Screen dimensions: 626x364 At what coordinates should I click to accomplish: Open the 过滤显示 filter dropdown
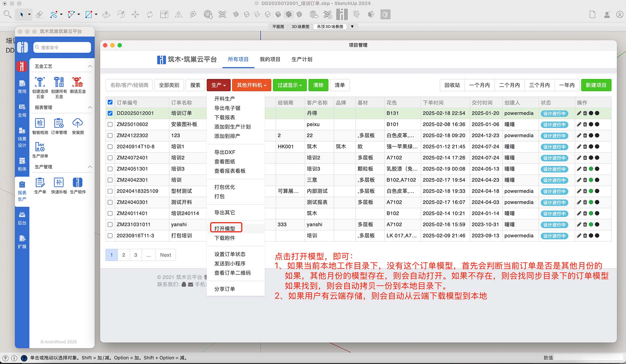(x=289, y=85)
